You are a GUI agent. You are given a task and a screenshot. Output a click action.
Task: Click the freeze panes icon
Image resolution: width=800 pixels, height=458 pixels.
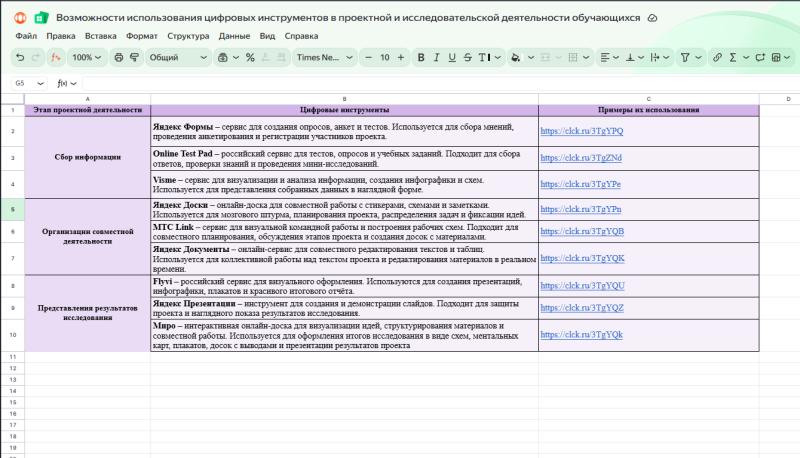pos(776,58)
